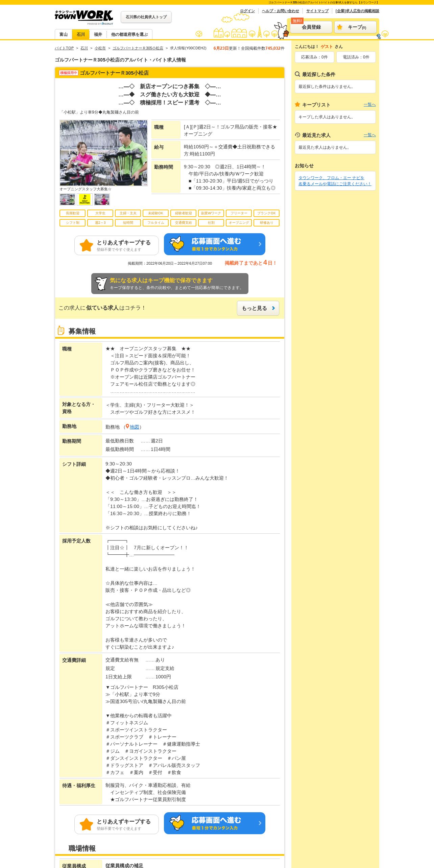Click the 応募済み：0件 box
The image size is (434, 868).
coord(314,57)
